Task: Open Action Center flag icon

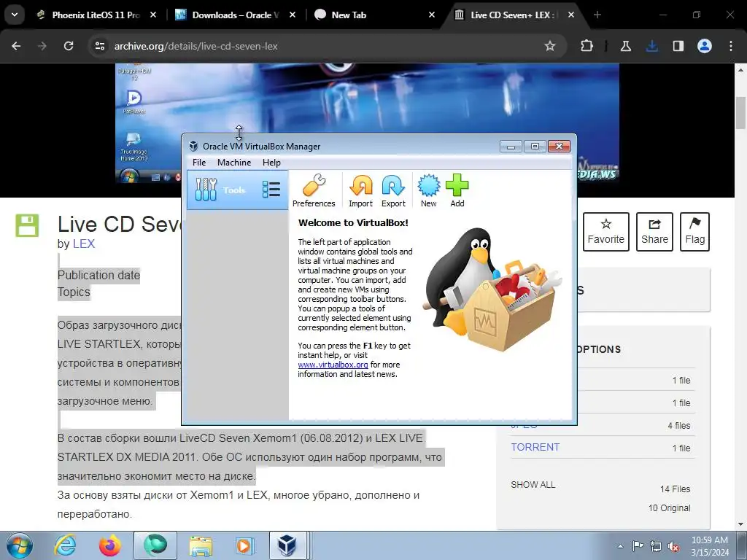Action: [638, 546]
